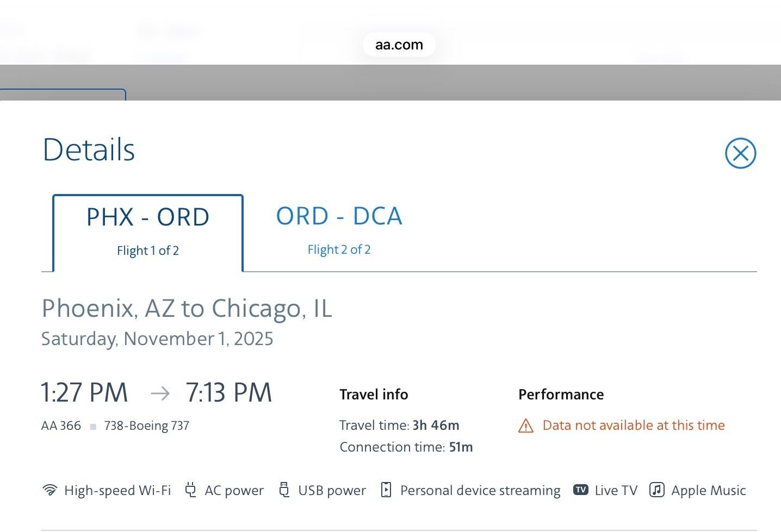Screen dimensions: 781x532
Task: Click the Apple Music amenity icon
Action: click(657, 490)
